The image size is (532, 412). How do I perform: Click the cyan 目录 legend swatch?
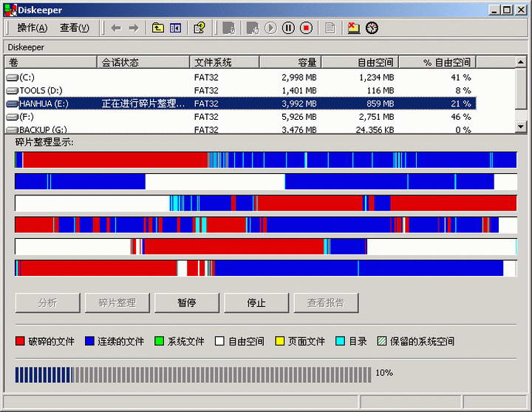click(x=340, y=341)
